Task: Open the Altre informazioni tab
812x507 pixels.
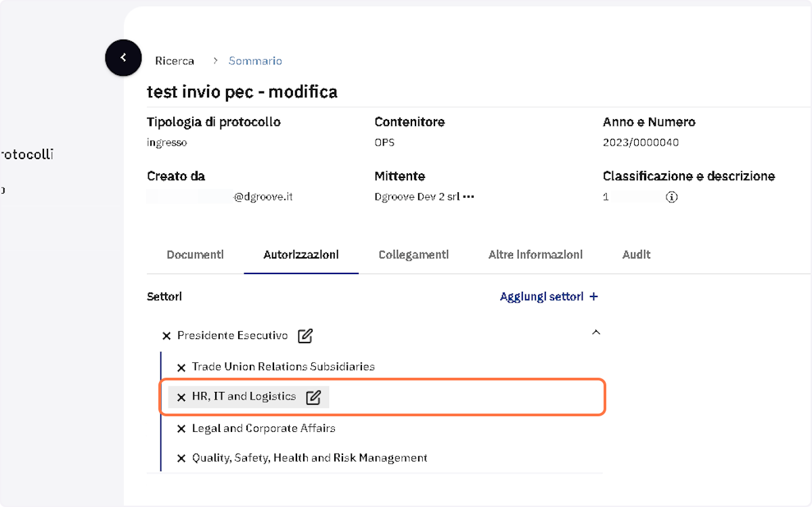Action: [x=535, y=255]
